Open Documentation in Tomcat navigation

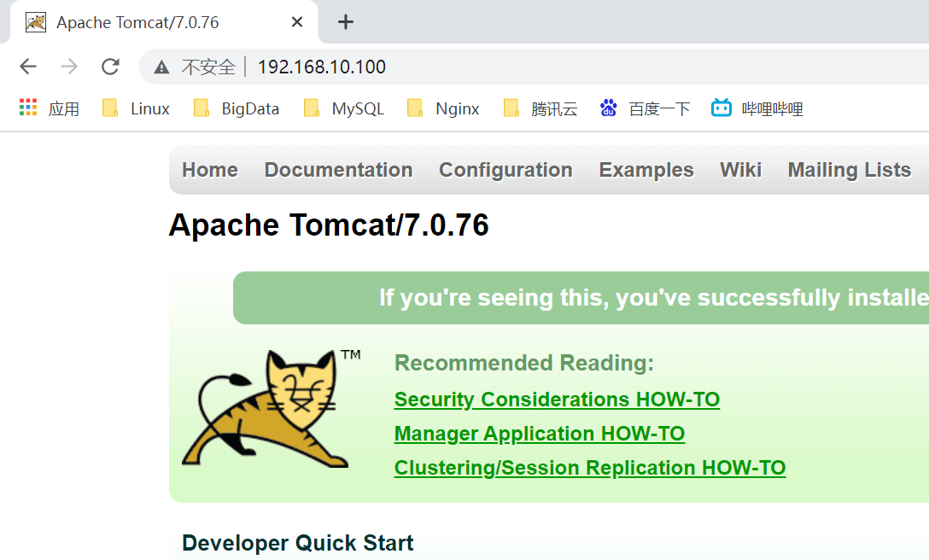pyautogui.click(x=338, y=170)
